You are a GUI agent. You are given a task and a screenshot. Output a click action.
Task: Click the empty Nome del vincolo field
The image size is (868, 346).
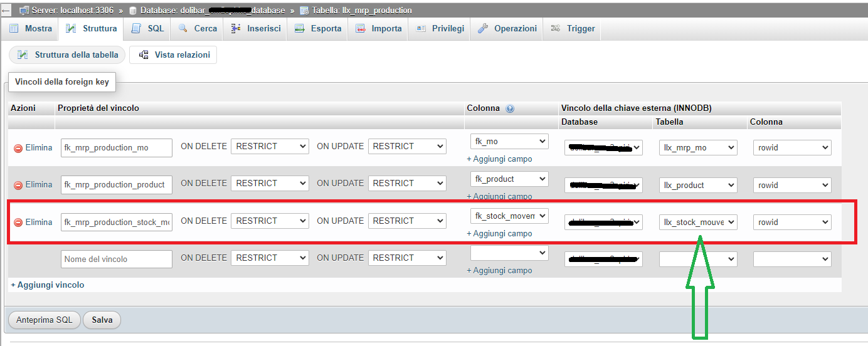[x=116, y=259]
